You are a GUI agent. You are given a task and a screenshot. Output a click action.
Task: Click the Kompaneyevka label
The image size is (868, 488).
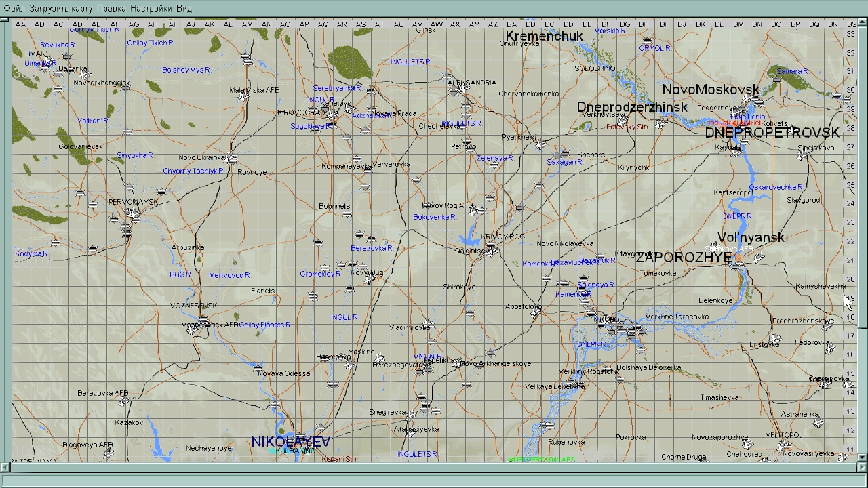click(x=347, y=166)
